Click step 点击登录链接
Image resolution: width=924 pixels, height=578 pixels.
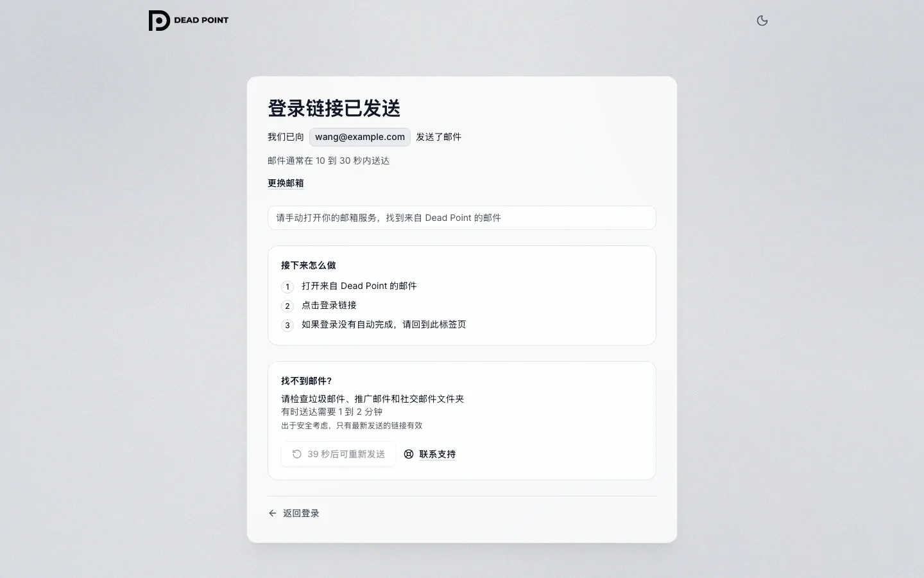coord(329,305)
